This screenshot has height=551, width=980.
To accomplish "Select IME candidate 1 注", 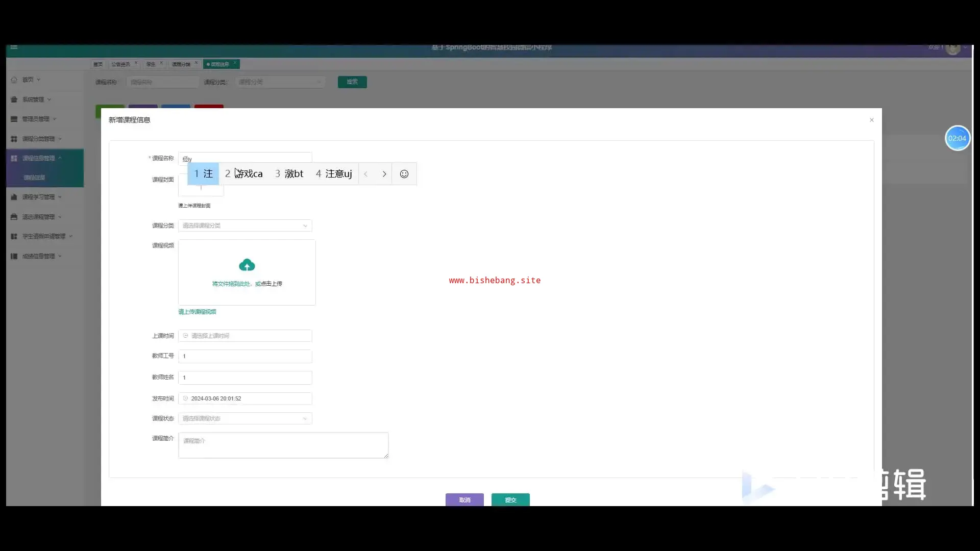I will tap(204, 174).
